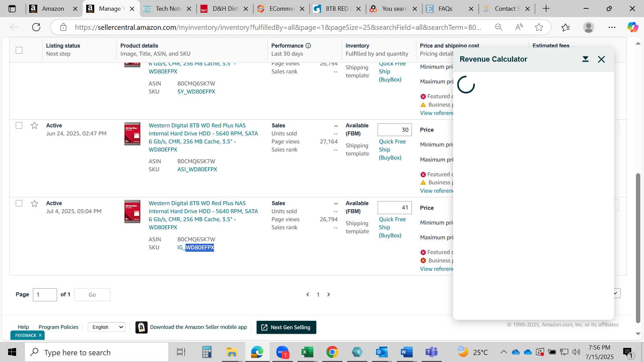Switch to 8TB RED tab

click(338, 9)
